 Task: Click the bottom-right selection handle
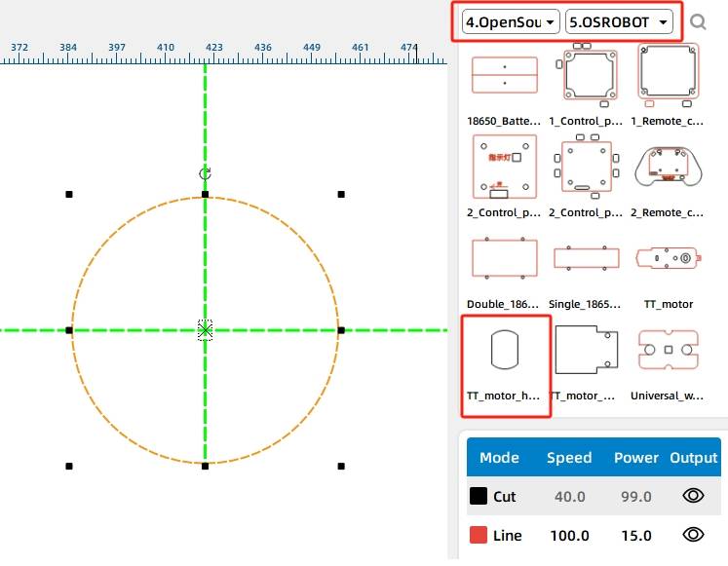tap(341, 467)
